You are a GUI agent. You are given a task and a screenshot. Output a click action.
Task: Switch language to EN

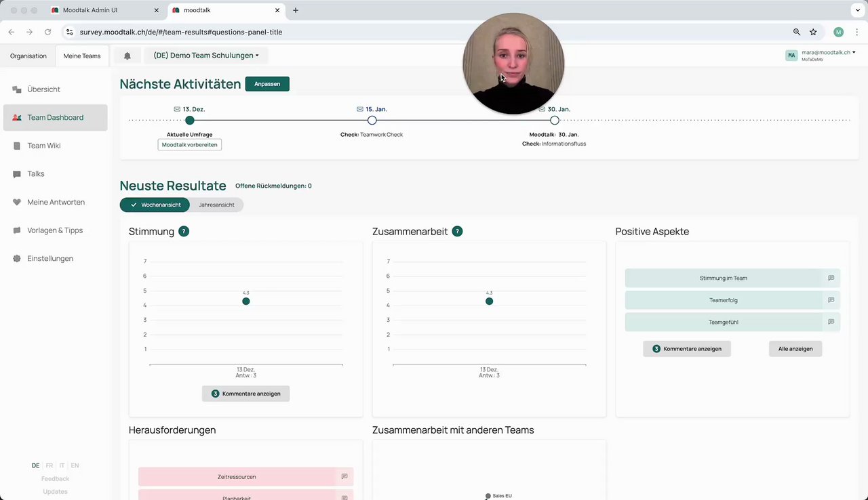tap(75, 465)
